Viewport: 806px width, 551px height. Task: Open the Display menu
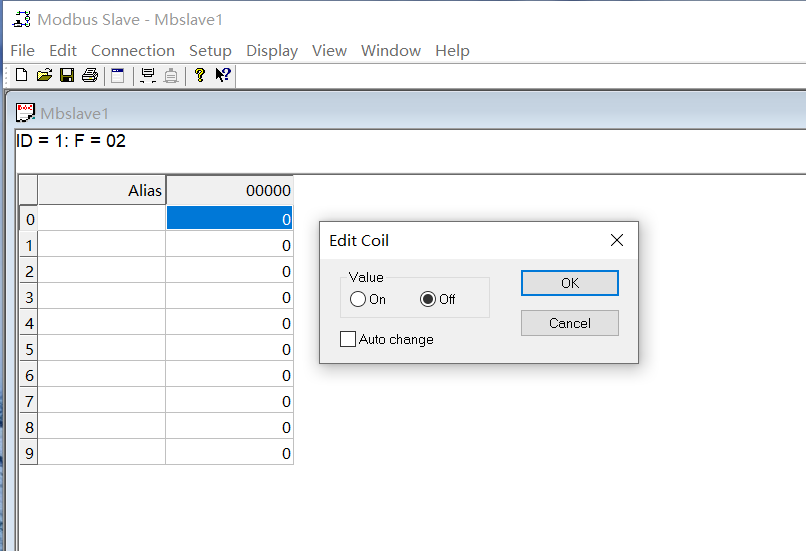coord(272,50)
